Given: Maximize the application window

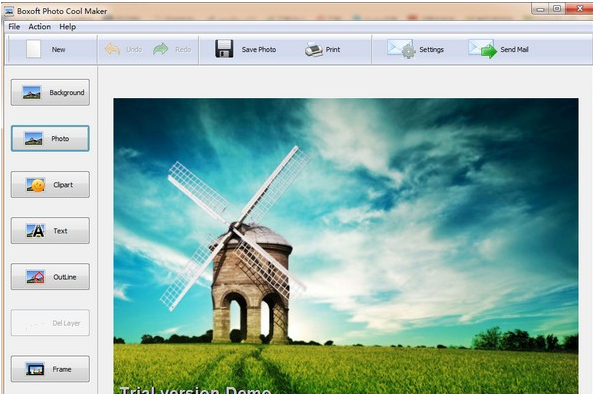Looking at the screenshot, I should pos(557,9).
